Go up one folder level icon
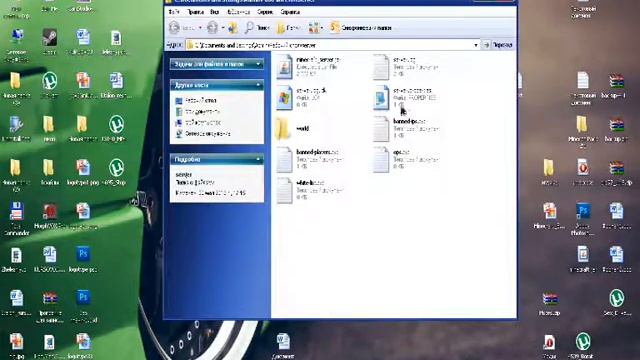Image resolution: width=640 pixels, height=360 pixels. [x=233, y=28]
